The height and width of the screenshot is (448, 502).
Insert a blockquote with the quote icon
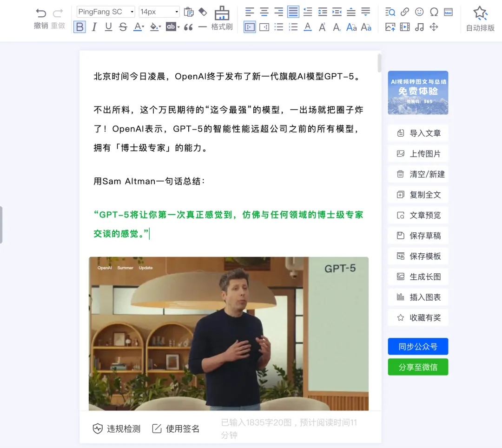click(188, 27)
